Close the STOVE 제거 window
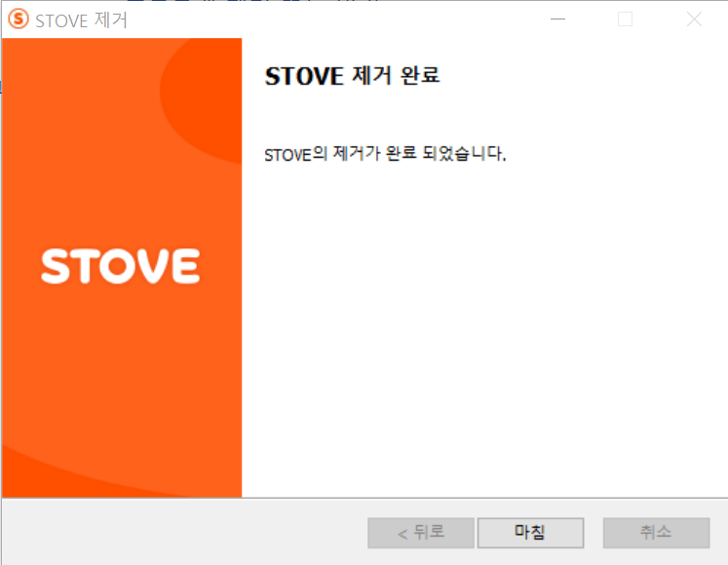The image size is (728, 565). click(694, 19)
